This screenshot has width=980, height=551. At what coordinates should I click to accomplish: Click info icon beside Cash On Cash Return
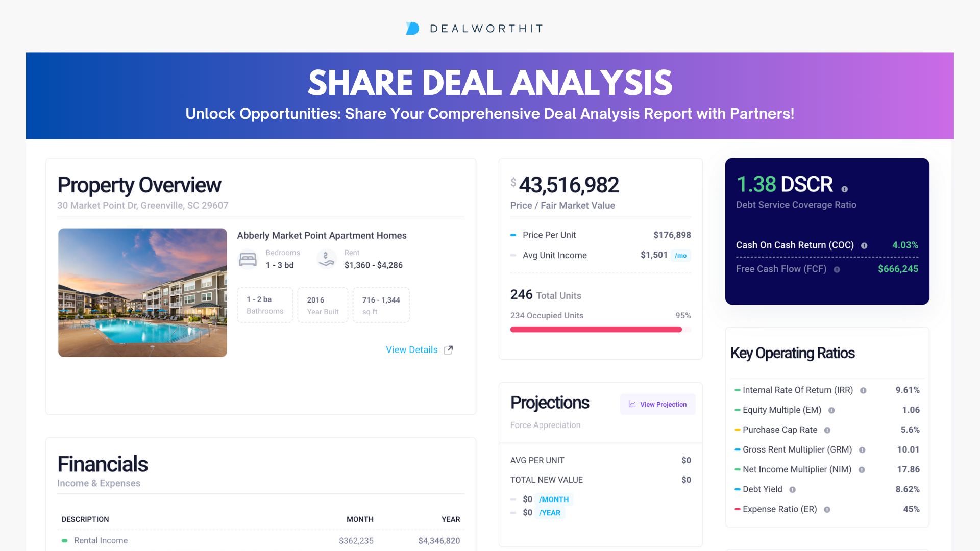tap(864, 245)
